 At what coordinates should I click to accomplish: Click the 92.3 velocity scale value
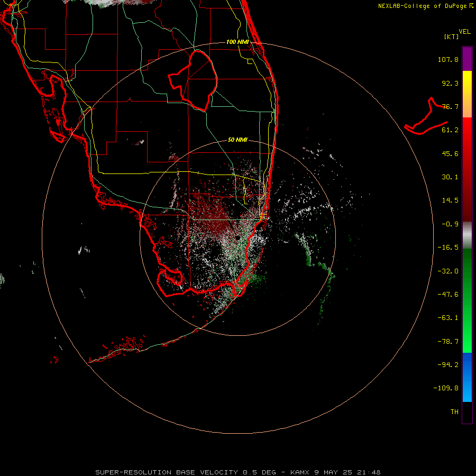(450, 83)
